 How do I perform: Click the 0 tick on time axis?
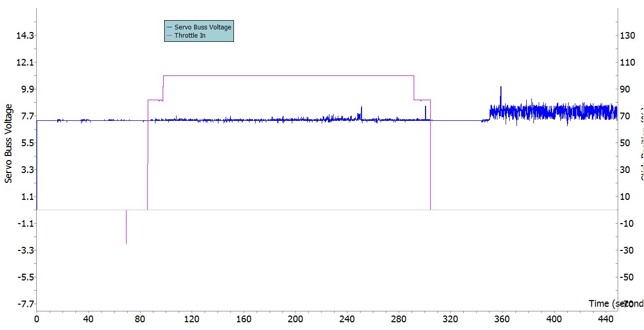point(36,319)
